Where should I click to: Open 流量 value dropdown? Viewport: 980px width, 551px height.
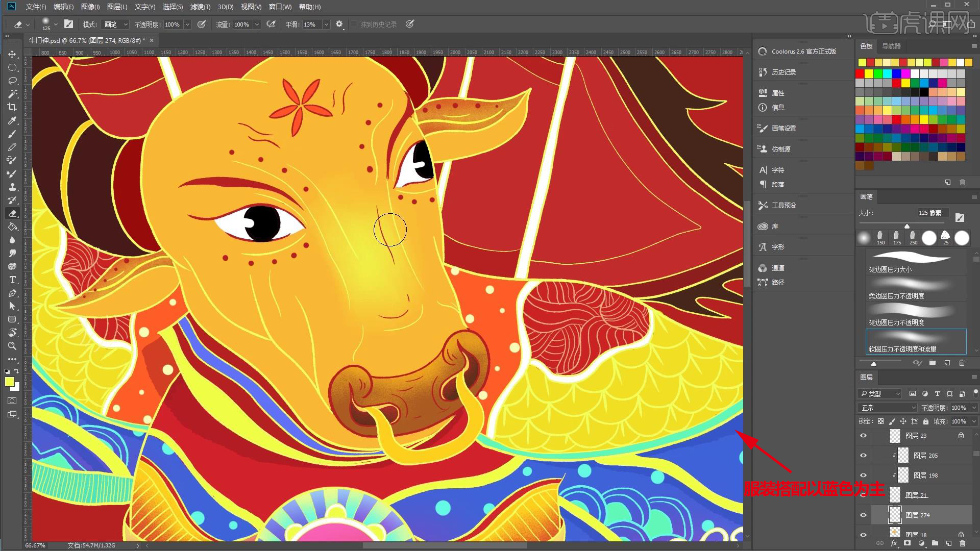point(257,24)
